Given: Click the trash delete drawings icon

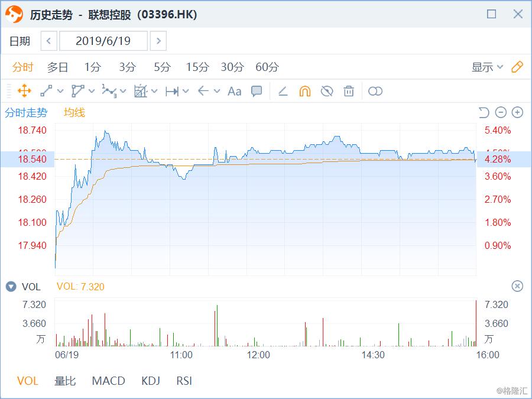Looking at the screenshot, I should [349, 91].
